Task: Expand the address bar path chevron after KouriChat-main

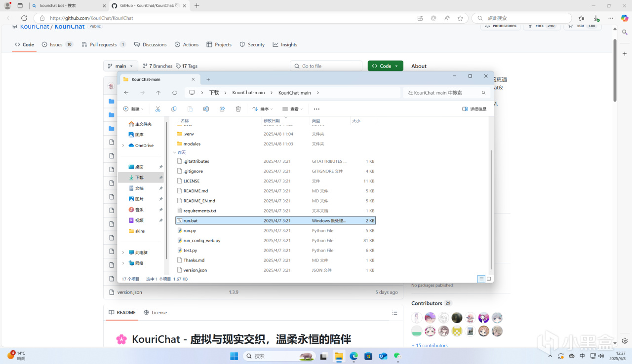Action: [x=318, y=93]
